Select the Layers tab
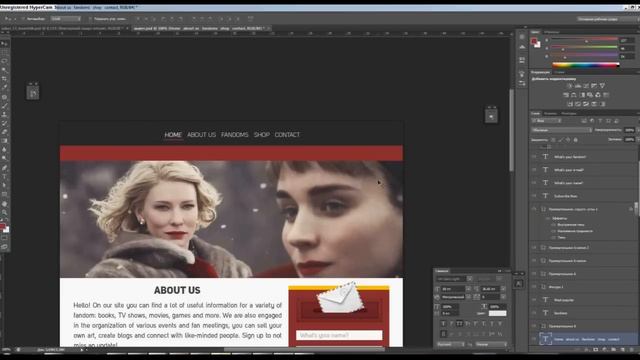Viewport: 640px width, 360px height. click(x=536, y=113)
